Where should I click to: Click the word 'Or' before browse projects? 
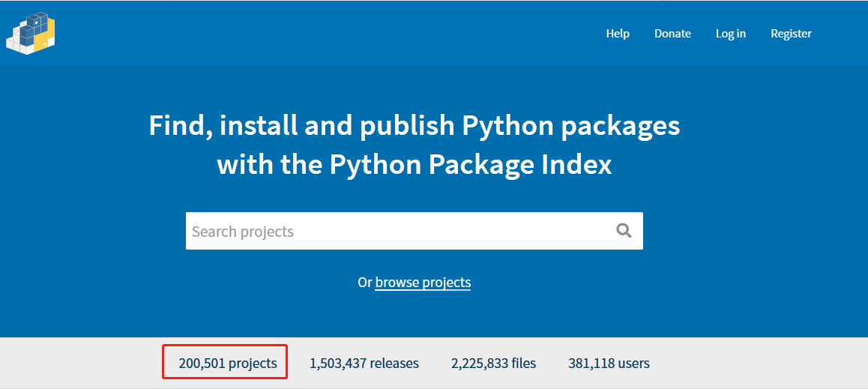pos(365,283)
